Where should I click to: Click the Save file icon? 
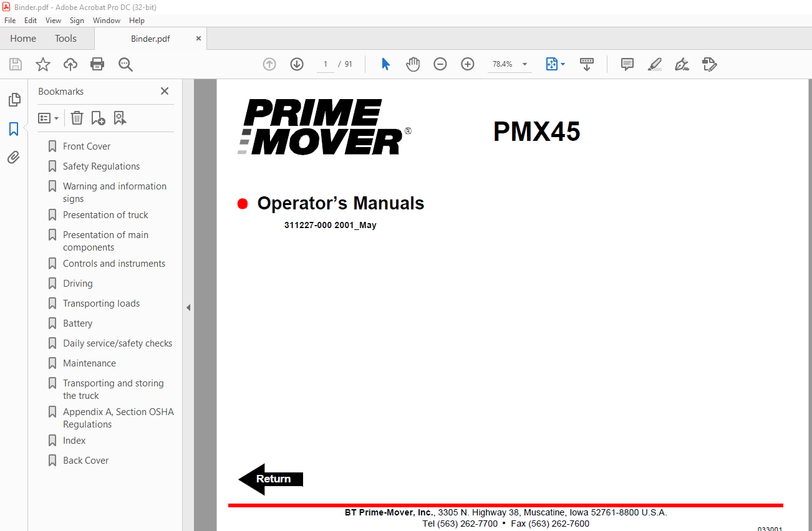[16, 64]
